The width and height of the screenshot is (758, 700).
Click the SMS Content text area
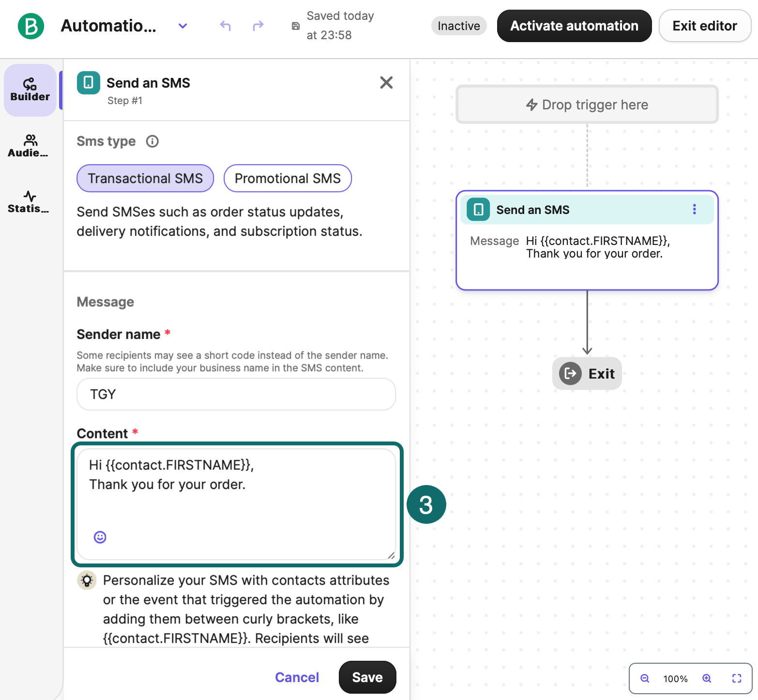236,504
